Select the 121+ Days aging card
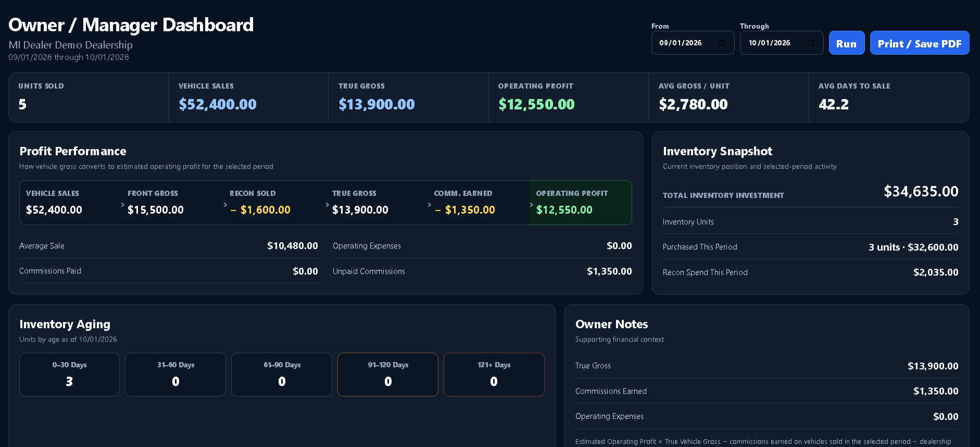The image size is (980, 447). click(x=494, y=375)
